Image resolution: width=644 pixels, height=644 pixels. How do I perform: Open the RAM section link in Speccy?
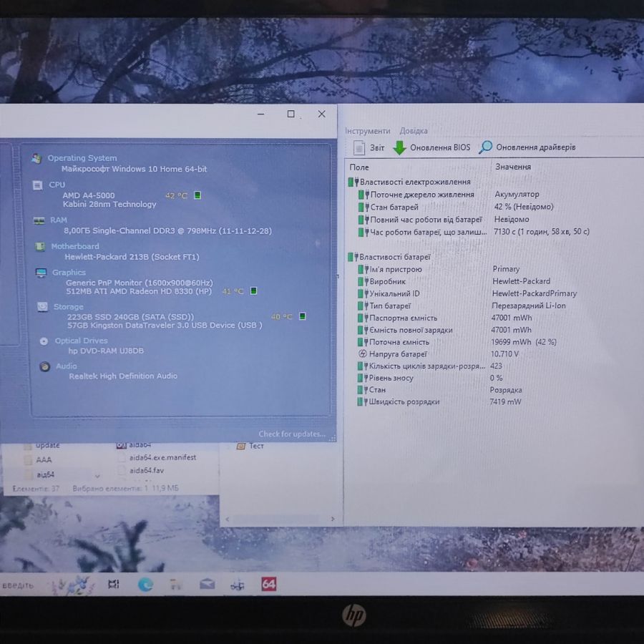59,220
